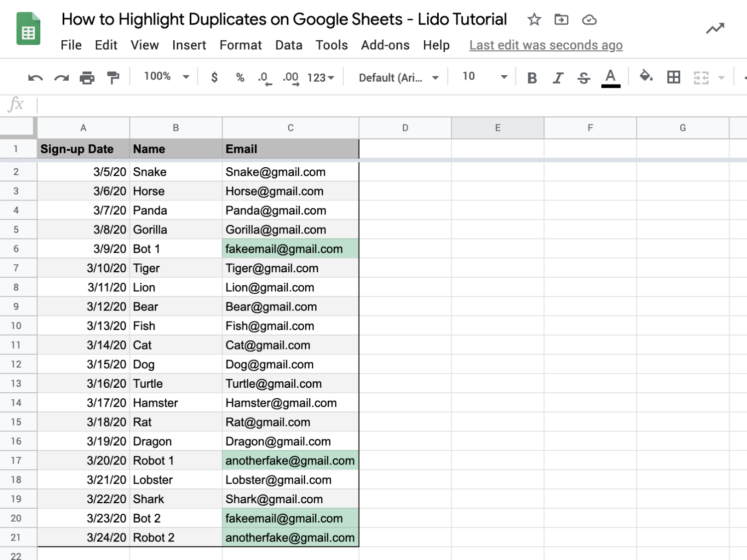Toggle strikethrough formatting

[x=584, y=77]
